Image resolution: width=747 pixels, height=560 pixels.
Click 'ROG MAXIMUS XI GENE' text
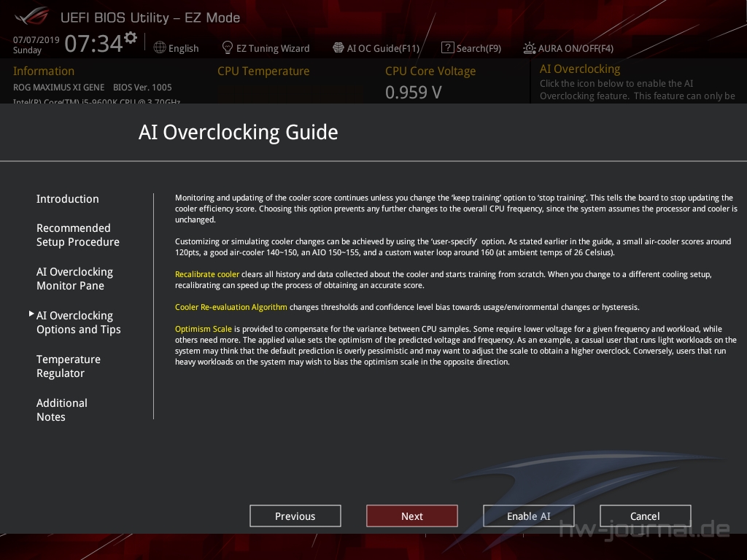click(x=58, y=87)
